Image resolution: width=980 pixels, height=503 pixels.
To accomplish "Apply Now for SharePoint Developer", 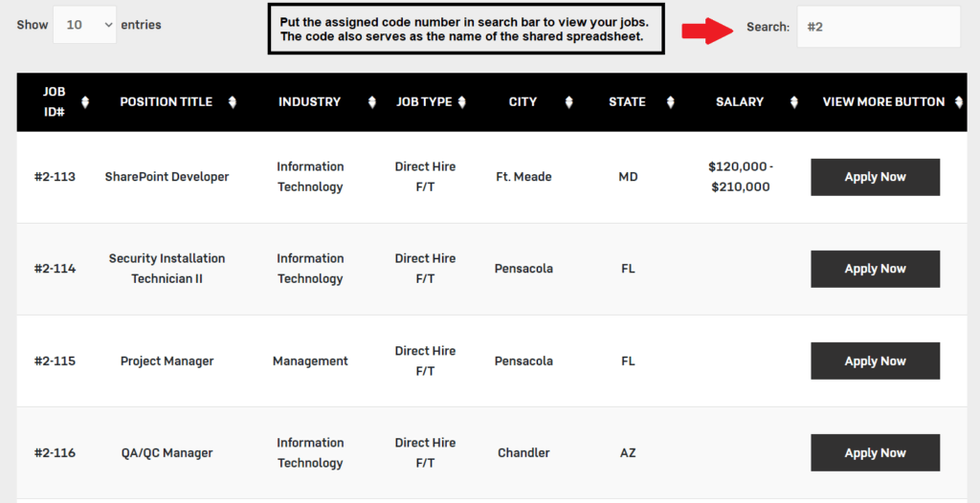I will click(875, 177).
